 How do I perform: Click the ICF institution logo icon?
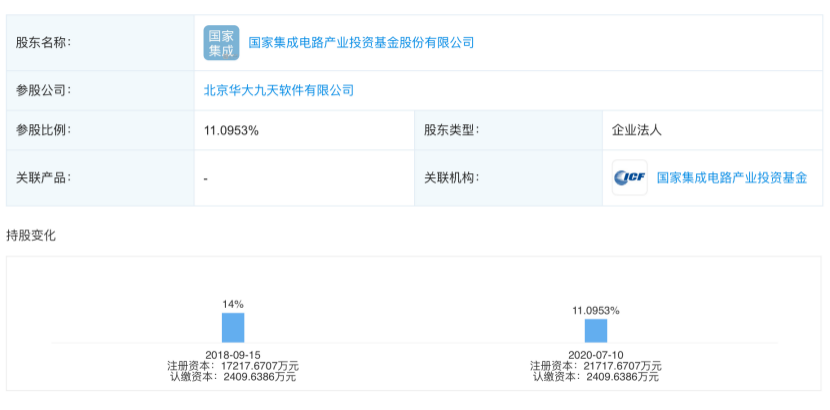pos(630,178)
